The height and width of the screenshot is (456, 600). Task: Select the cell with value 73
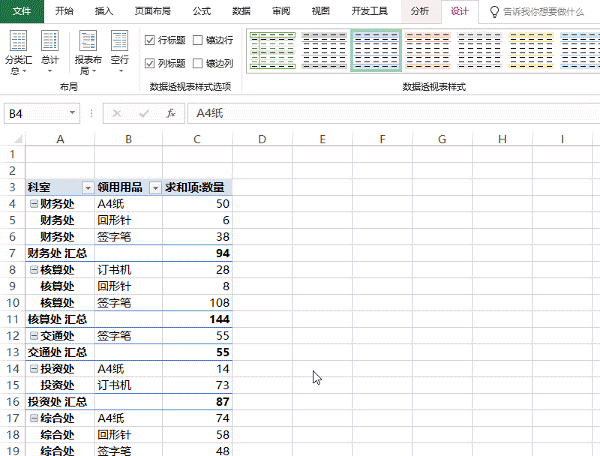coord(197,385)
